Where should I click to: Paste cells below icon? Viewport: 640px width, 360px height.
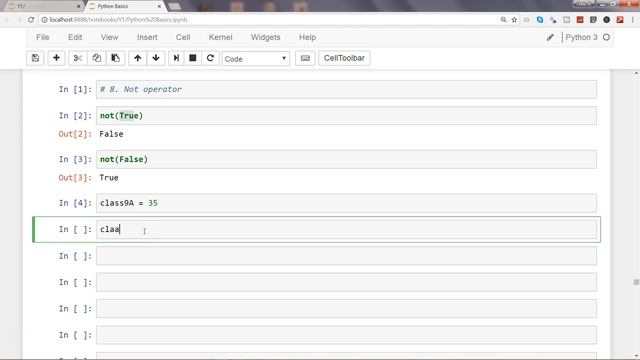click(116, 58)
